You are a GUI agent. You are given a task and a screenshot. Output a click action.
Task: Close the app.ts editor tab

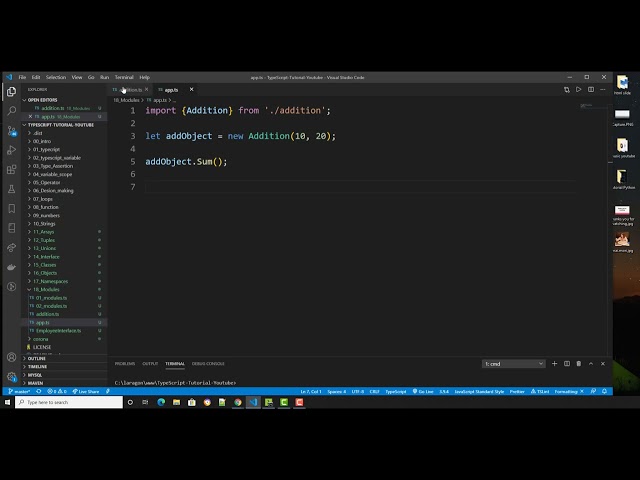[191, 89]
